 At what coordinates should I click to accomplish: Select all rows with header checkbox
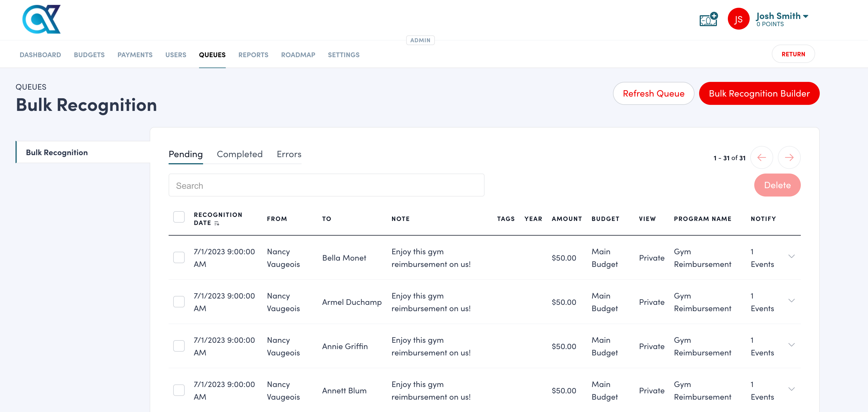click(179, 217)
